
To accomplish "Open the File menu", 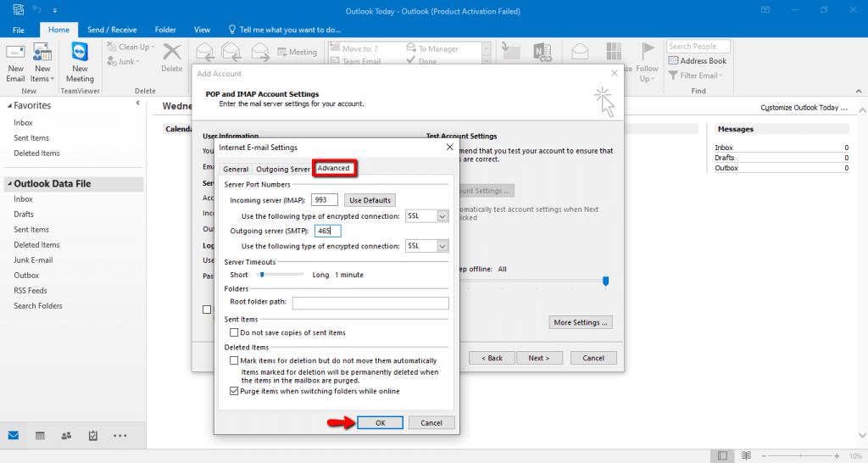I will (x=19, y=30).
